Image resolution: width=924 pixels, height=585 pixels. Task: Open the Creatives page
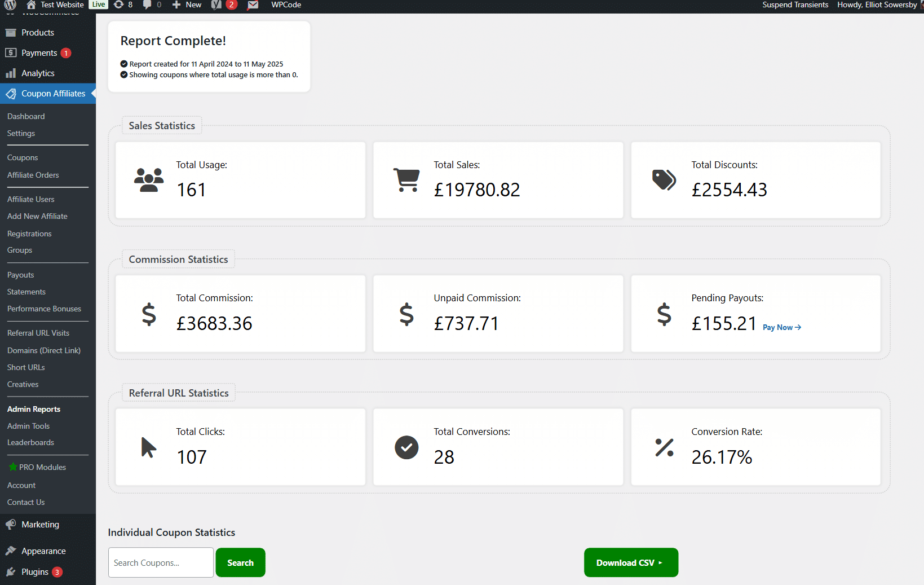pyautogui.click(x=23, y=384)
